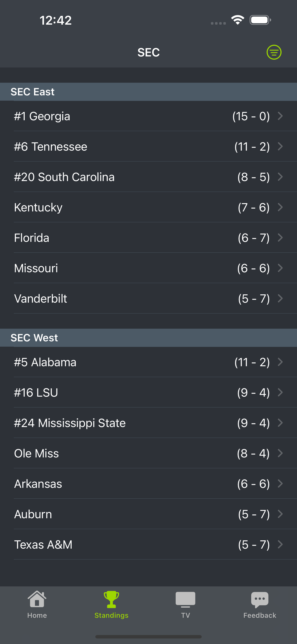Image resolution: width=297 pixels, height=644 pixels.
Task: Expand Tennessee row chevron arrow
Action: pyautogui.click(x=280, y=146)
